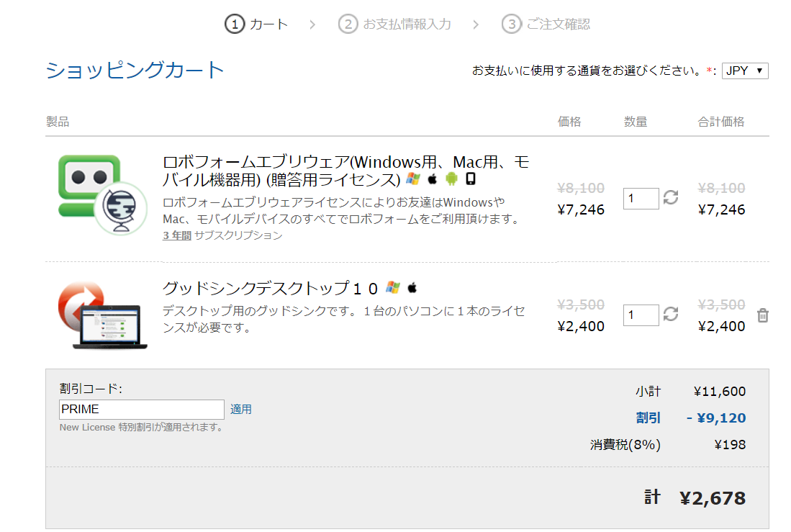Image resolution: width=791 pixels, height=532 pixels.
Task: Change the 3年間 subscription term
Action: (177, 235)
